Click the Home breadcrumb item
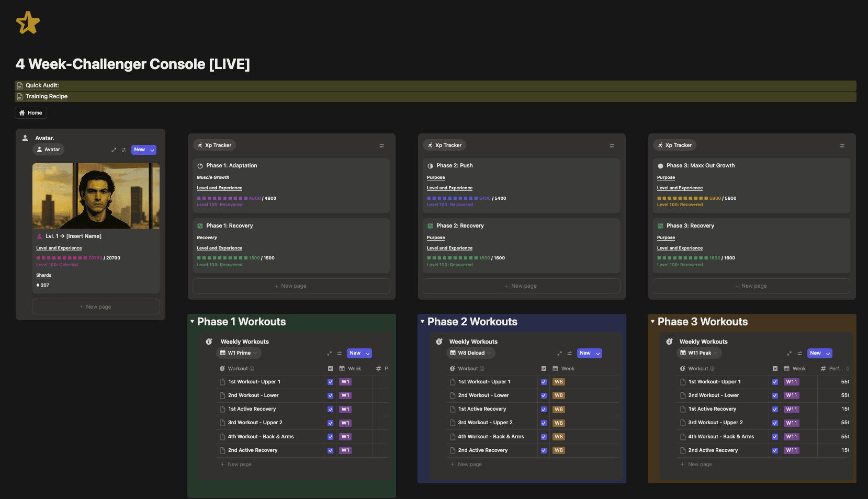Image resolution: width=868 pixels, height=499 pixels. (30, 112)
